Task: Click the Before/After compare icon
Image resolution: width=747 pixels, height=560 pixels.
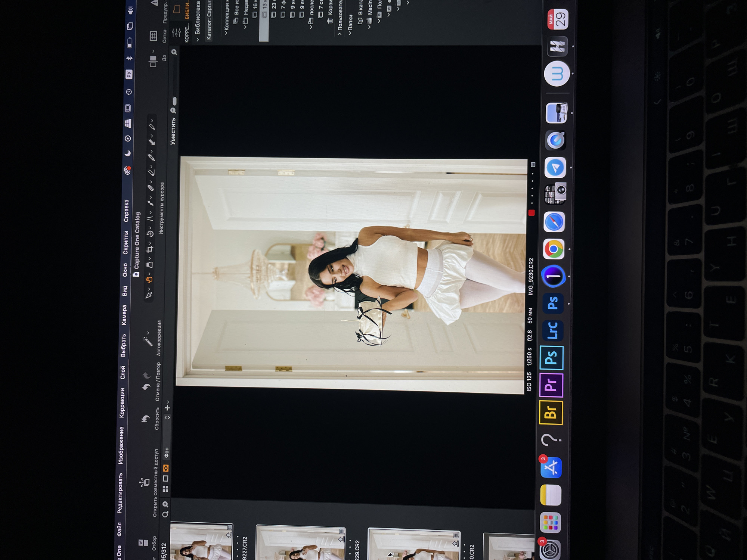Action: click(153, 61)
